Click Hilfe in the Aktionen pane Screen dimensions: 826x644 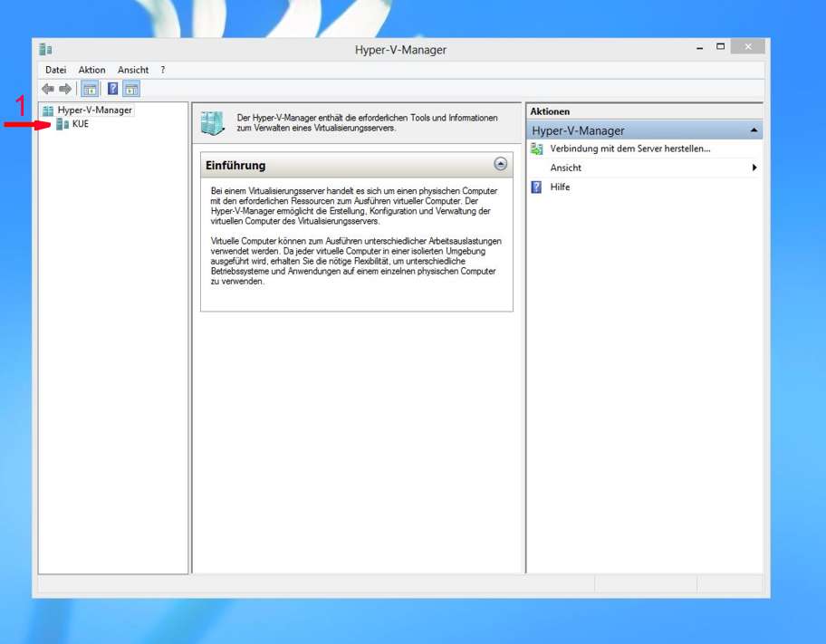(x=560, y=187)
